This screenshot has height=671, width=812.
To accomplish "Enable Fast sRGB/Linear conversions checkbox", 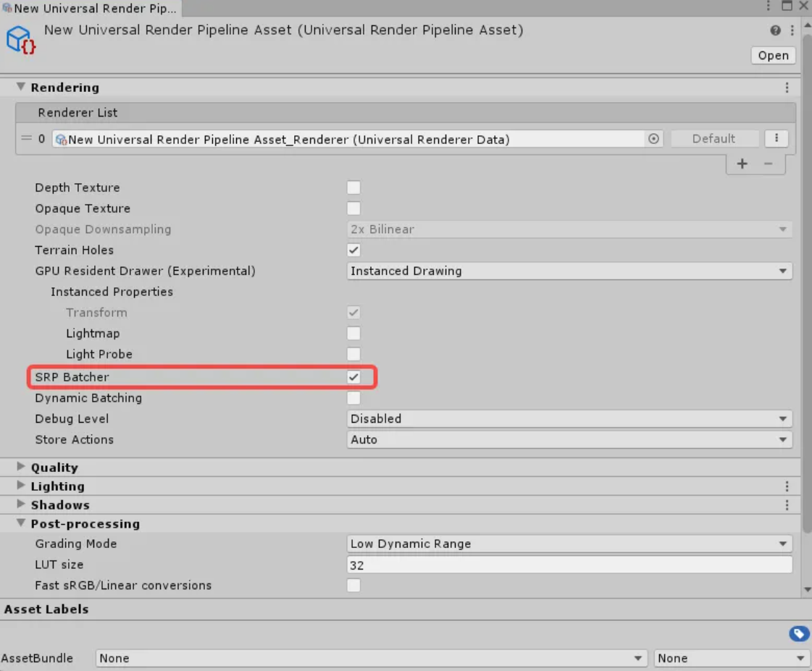I will tap(353, 586).
